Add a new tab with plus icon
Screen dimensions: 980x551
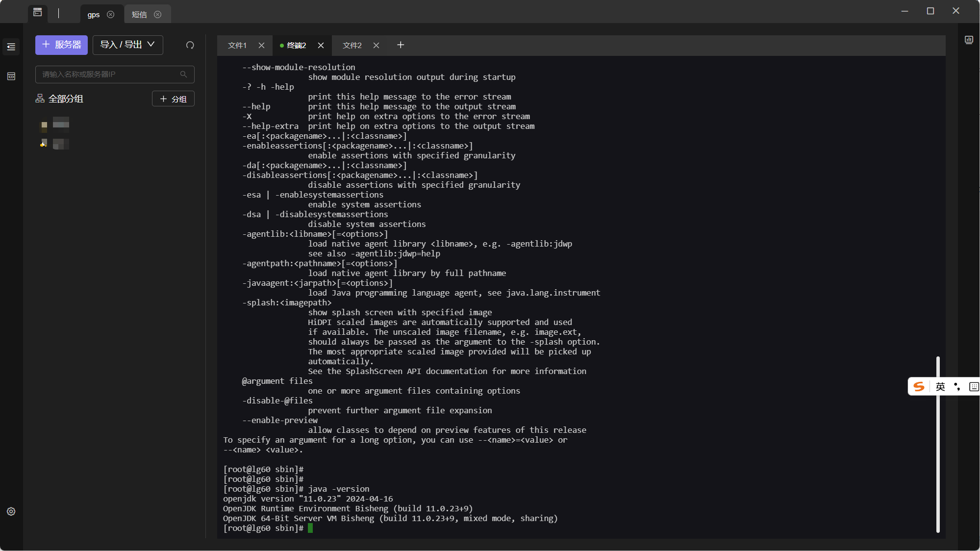point(401,45)
